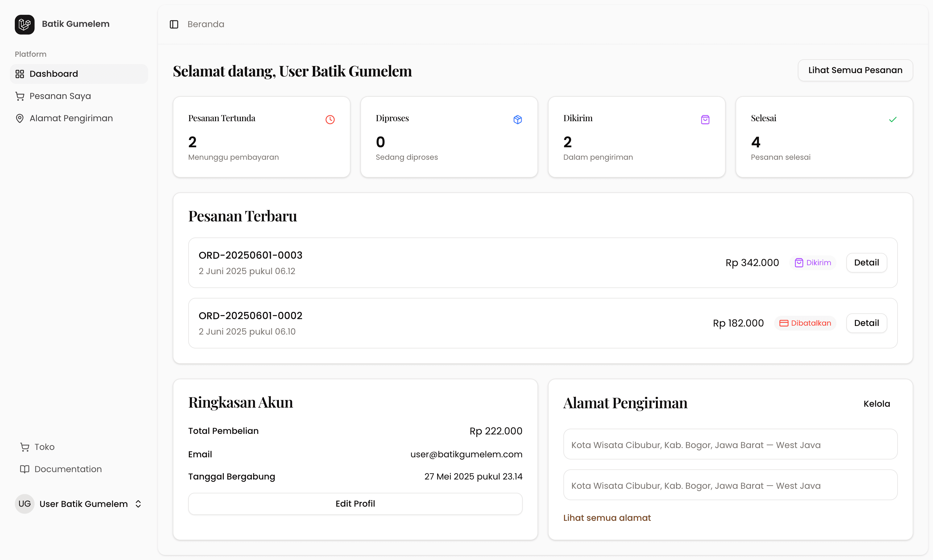Click the Menunggu pembayaran caption
This screenshot has height=560, width=933.
233,157
